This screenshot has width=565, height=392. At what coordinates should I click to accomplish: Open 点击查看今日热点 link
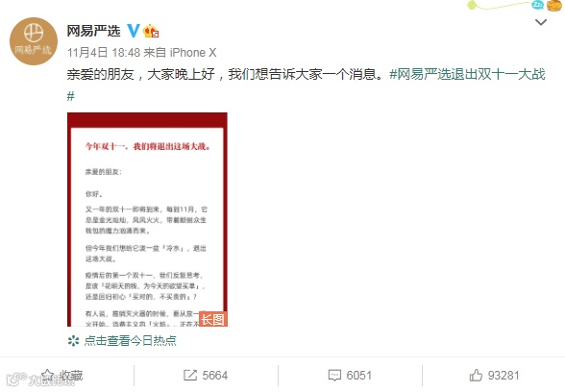pyautogui.click(x=130, y=340)
